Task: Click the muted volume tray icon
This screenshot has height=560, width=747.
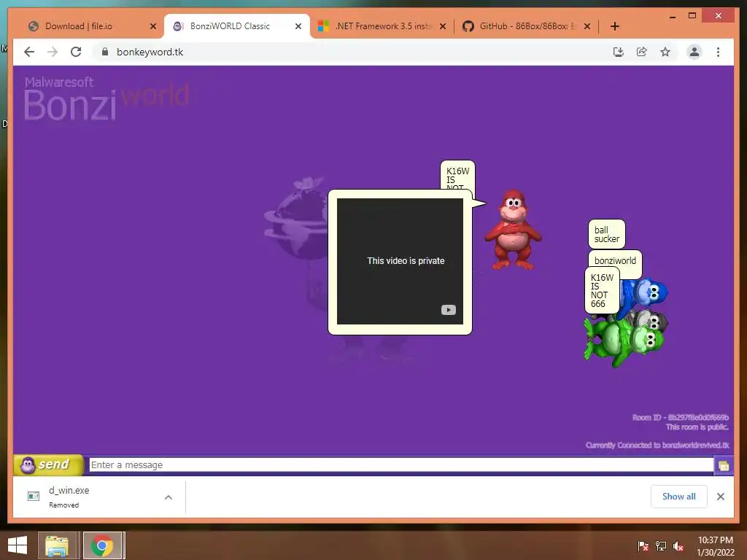Action: [678, 545]
